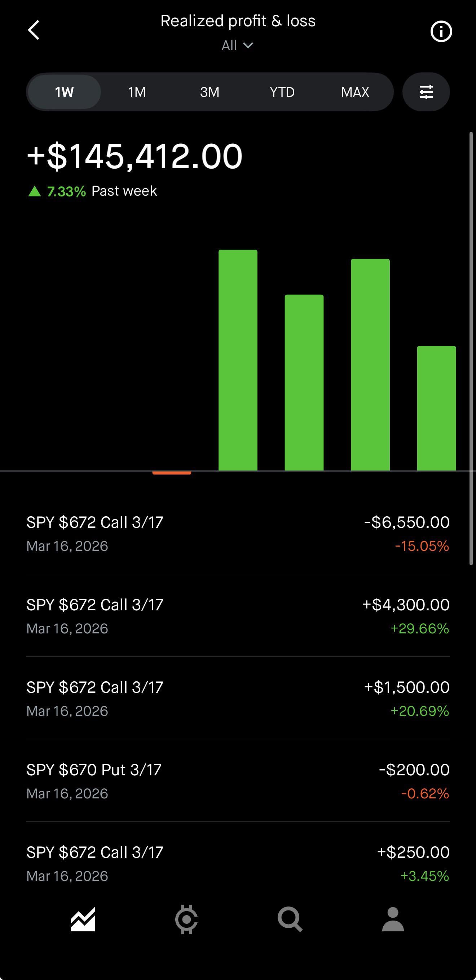Image resolution: width=476 pixels, height=980 pixels.
Task: Open the SPY $672 Call +$1,500.00 trade
Action: click(x=238, y=699)
